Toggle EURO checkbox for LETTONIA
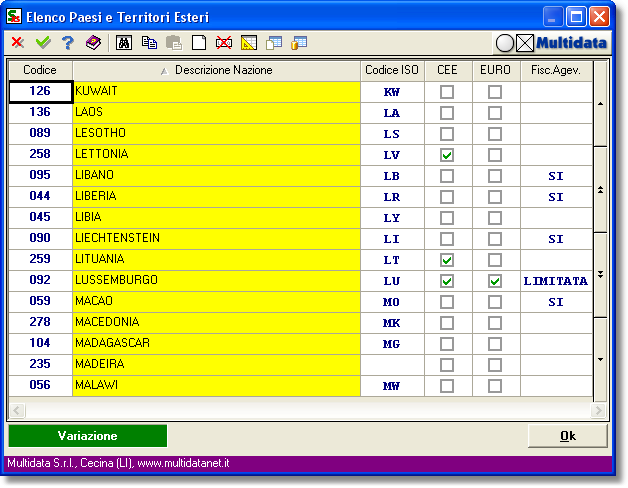 point(495,155)
